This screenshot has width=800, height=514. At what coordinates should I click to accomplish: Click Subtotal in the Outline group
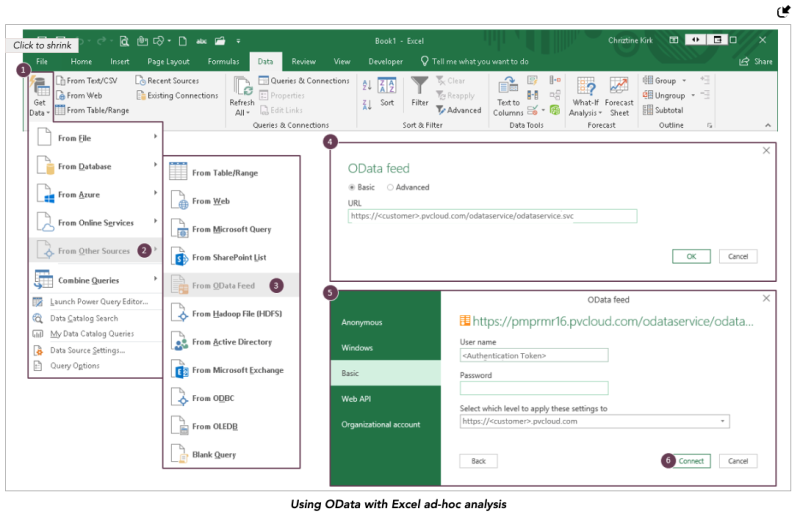tap(663, 110)
